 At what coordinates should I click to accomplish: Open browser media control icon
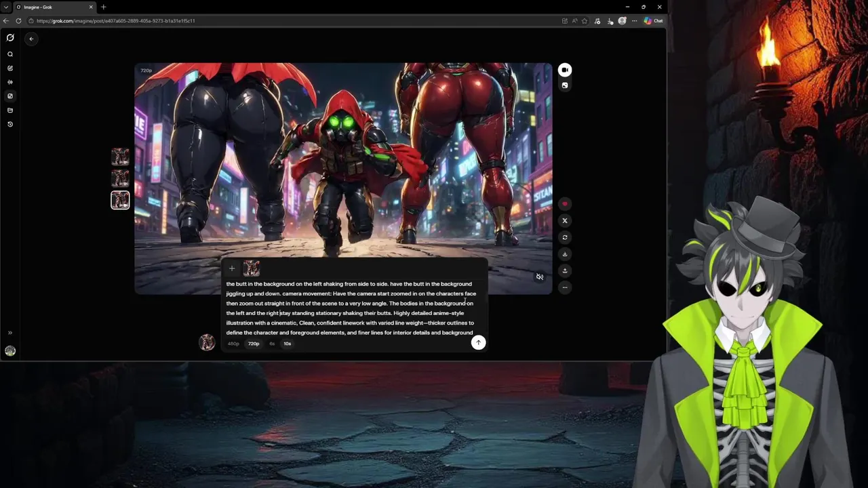click(x=597, y=21)
